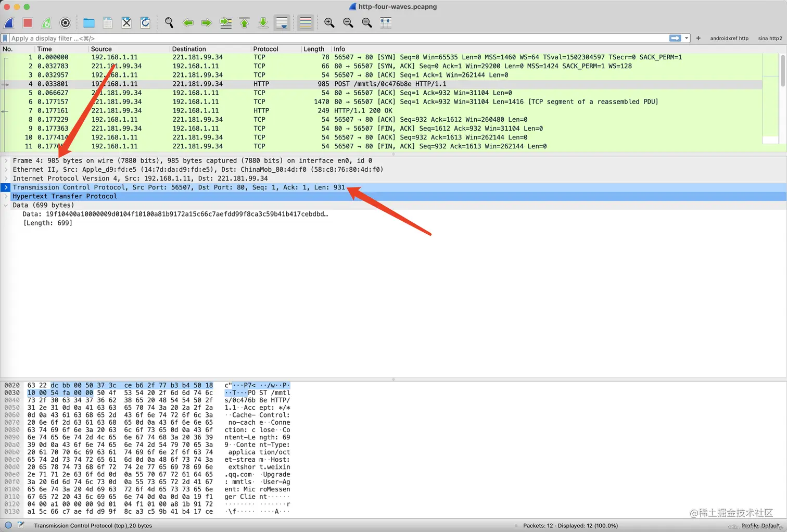
Task: Click Profile: Default in status bar
Action: pyautogui.click(x=761, y=526)
